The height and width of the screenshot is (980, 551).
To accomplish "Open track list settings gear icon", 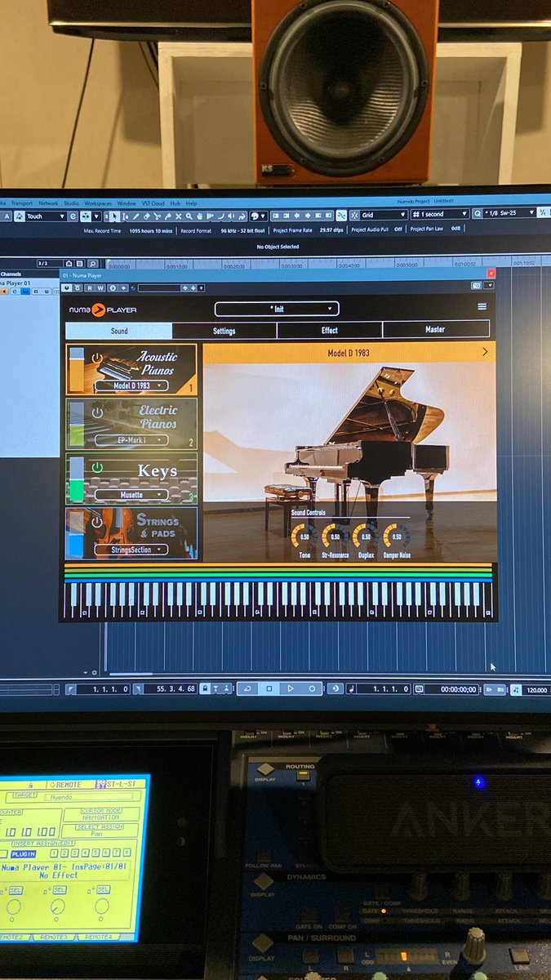I will click(x=95, y=672).
